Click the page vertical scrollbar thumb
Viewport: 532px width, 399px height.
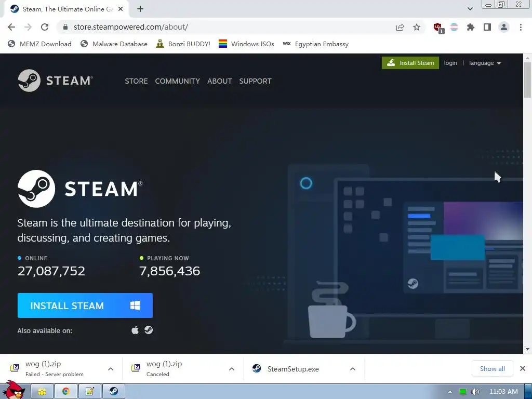(527, 80)
